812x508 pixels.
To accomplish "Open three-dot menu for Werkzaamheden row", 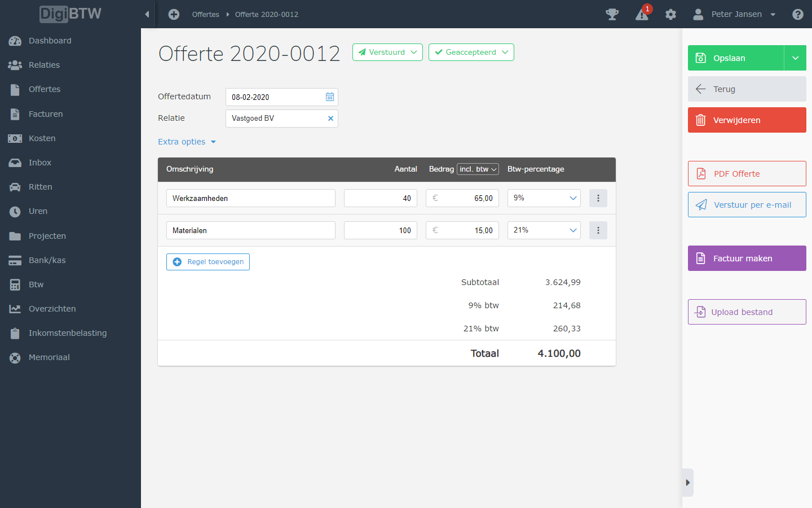I will 598,198.
